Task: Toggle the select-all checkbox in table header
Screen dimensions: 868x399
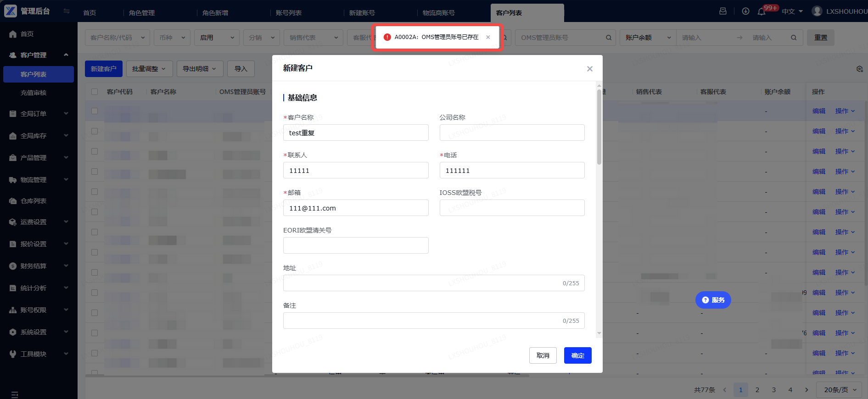Action: click(95, 92)
